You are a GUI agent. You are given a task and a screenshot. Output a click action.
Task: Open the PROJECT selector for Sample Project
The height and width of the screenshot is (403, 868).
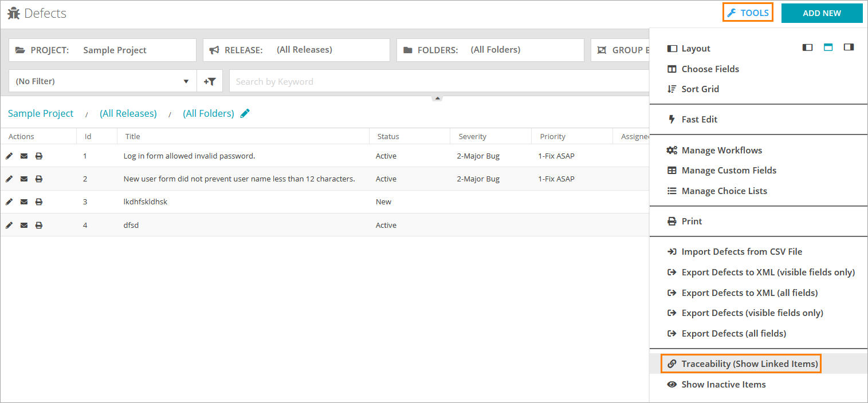[103, 50]
